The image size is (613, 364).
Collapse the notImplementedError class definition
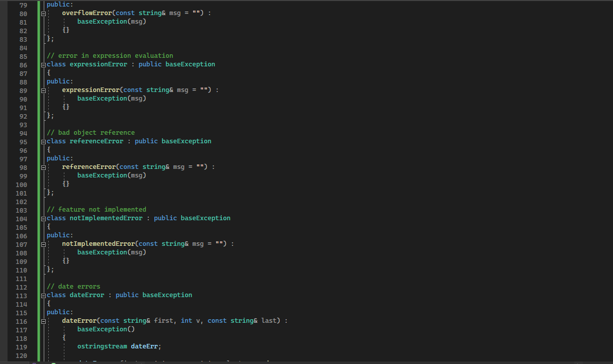click(x=43, y=218)
